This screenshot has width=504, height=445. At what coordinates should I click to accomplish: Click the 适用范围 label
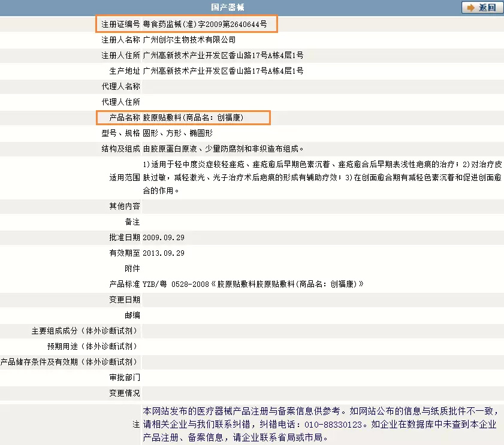click(125, 178)
